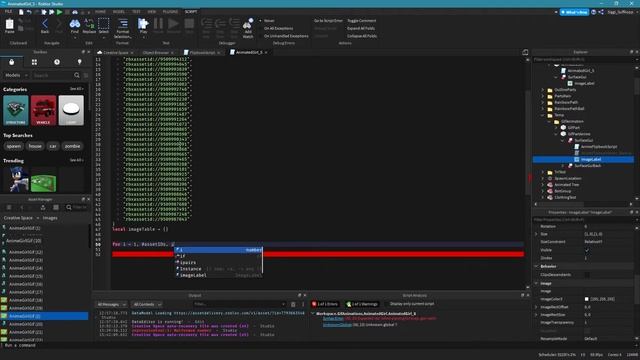
Task: Open the Models category dropdown in Toolbox
Action: pyautogui.click(x=16, y=76)
